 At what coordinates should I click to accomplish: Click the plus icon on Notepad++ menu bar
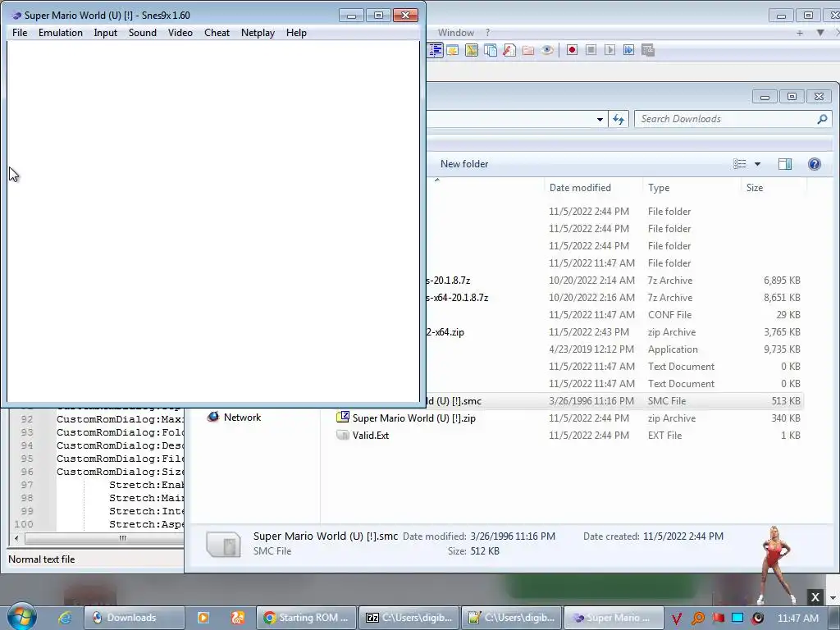coord(800,33)
